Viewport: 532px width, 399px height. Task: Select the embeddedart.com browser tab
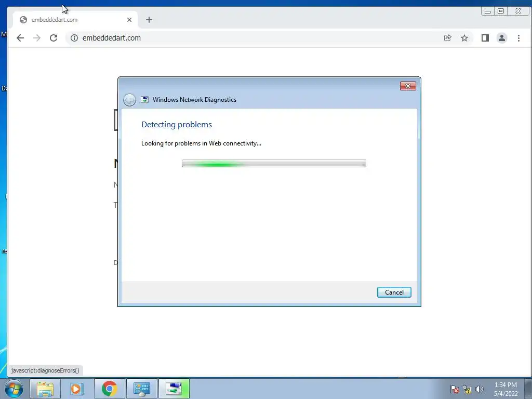pos(75,20)
